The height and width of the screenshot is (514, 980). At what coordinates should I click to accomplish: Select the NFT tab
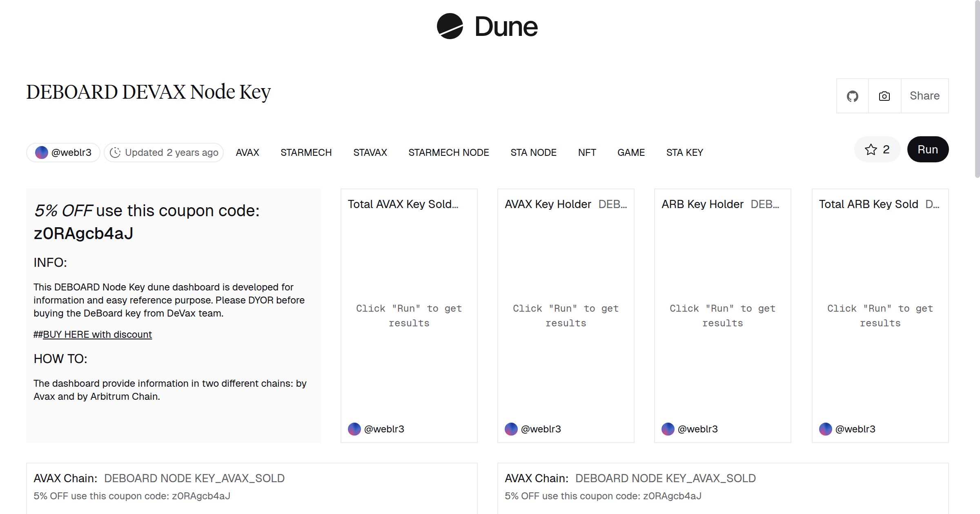pos(587,152)
